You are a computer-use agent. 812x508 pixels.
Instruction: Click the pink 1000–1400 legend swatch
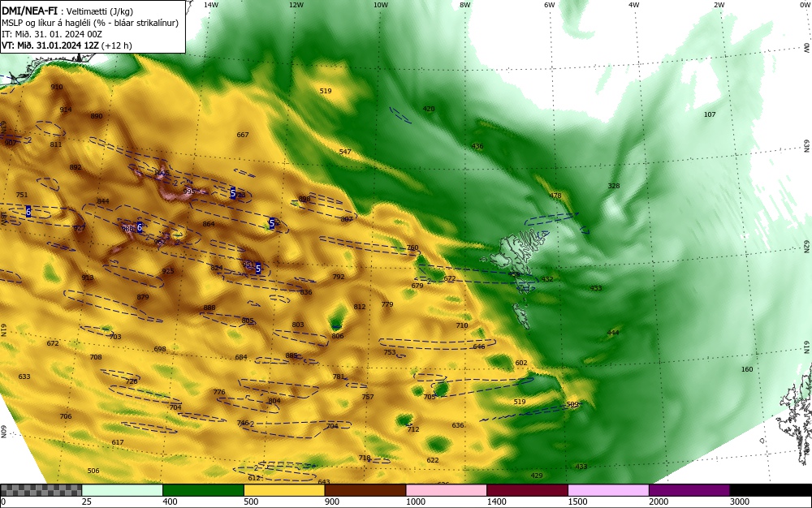pos(447,490)
